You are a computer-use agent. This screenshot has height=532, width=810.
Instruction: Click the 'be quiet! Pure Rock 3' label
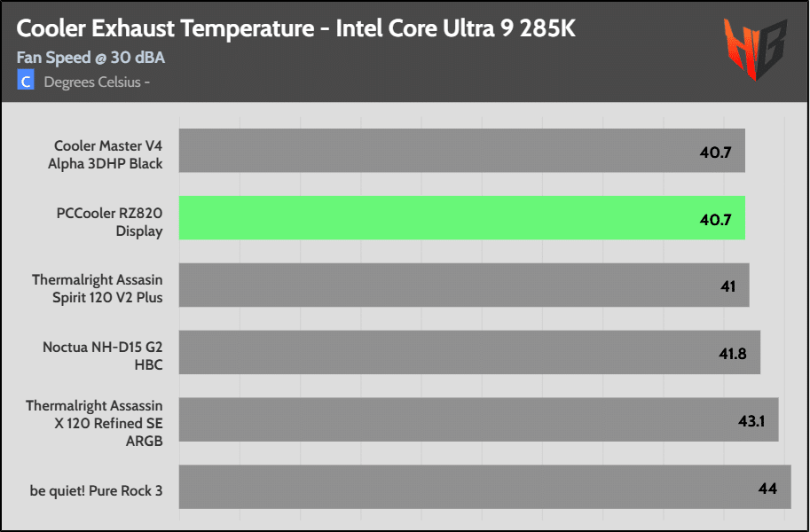(95, 490)
